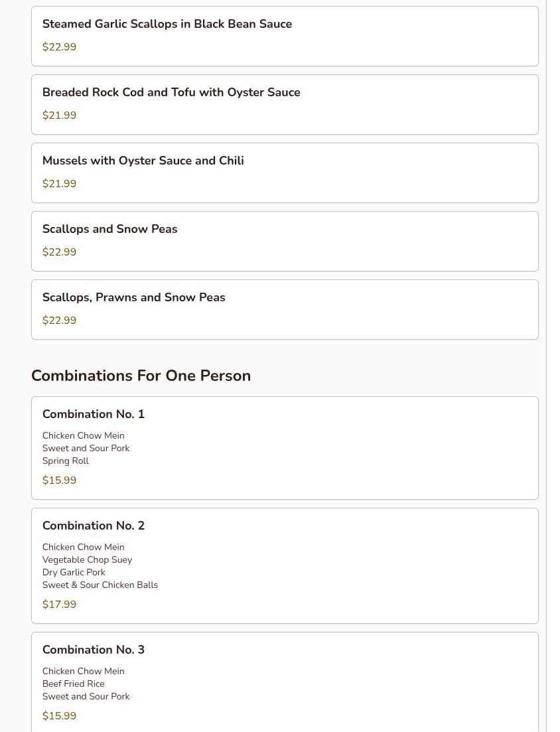Choose Mussels with Oyster Sauce and Chili
The width and height of the screenshot is (560, 732).
coord(143,161)
